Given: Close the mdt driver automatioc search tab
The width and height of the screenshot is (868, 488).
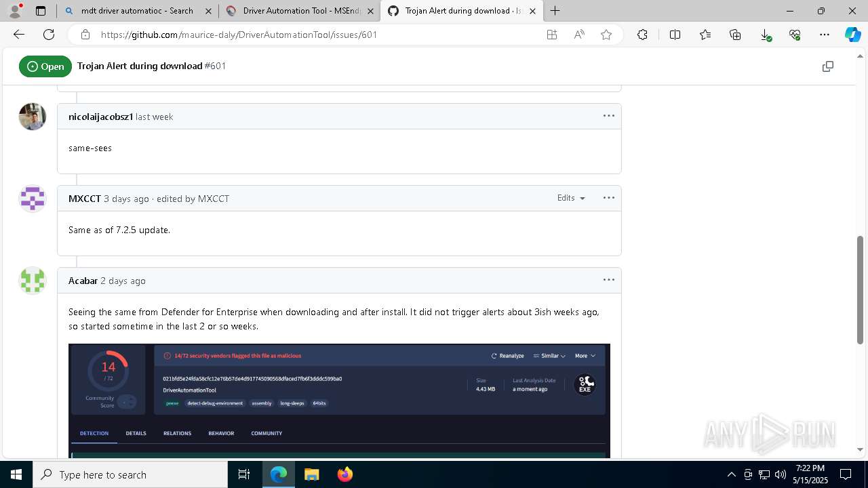Looking at the screenshot, I should tap(209, 11).
